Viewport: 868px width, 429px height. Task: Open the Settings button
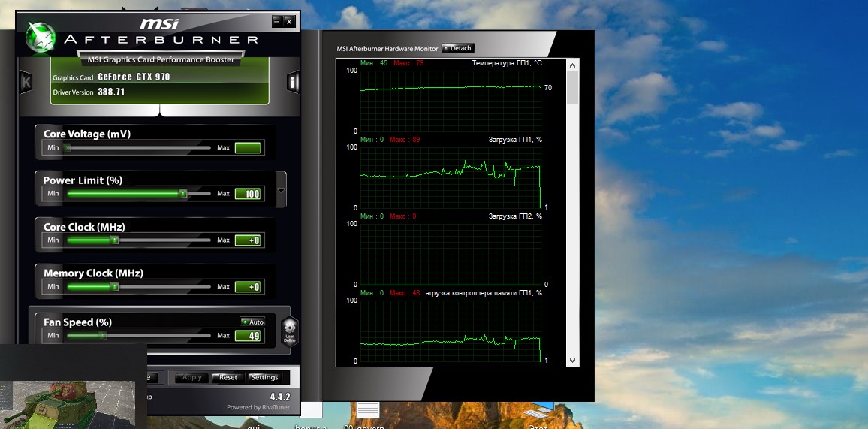264,377
